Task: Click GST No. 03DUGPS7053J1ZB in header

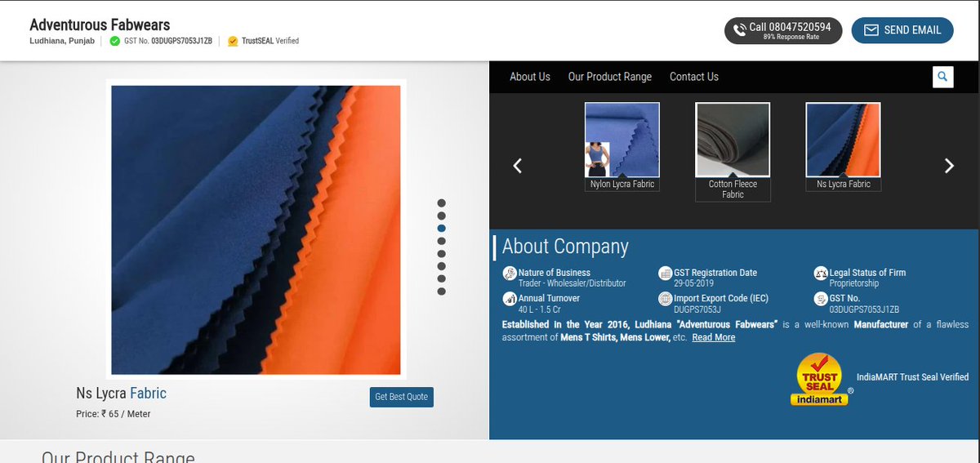Action: click(x=168, y=41)
